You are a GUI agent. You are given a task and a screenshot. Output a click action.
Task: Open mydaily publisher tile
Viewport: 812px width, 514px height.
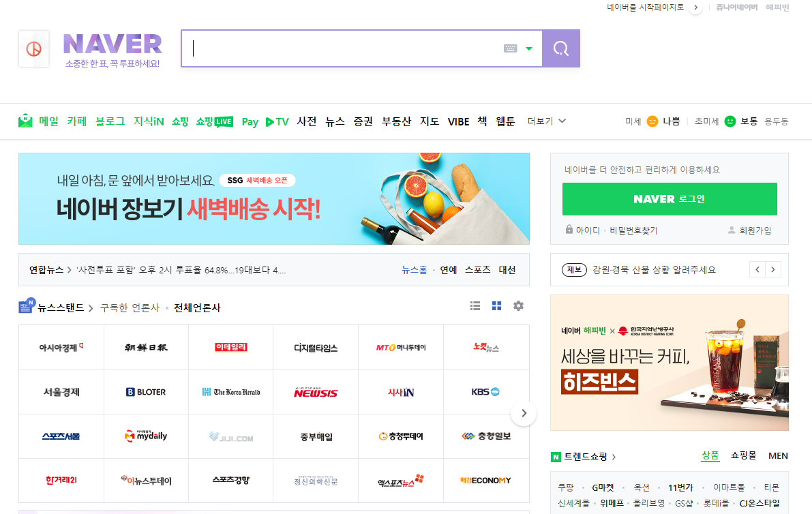(146, 436)
